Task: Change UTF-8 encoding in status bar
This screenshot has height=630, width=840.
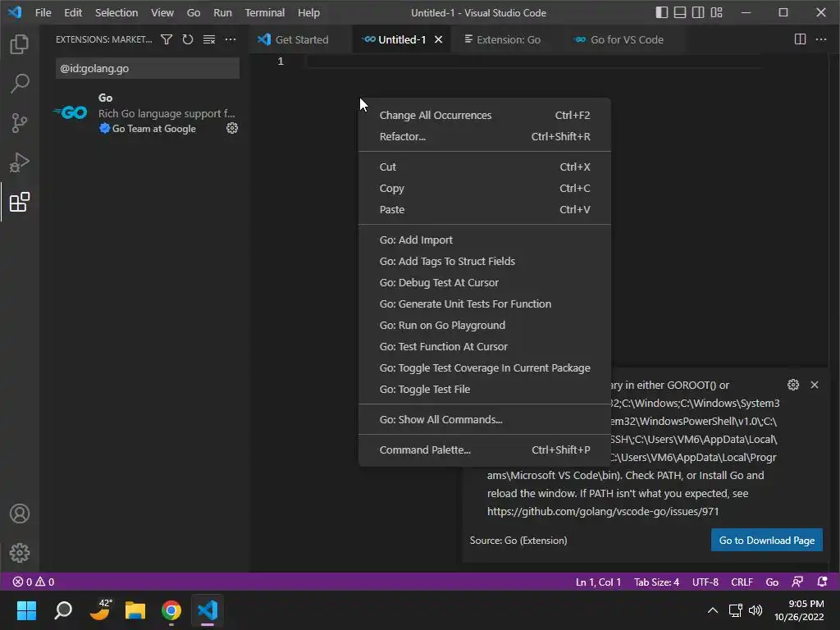Action: pyautogui.click(x=705, y=582)
